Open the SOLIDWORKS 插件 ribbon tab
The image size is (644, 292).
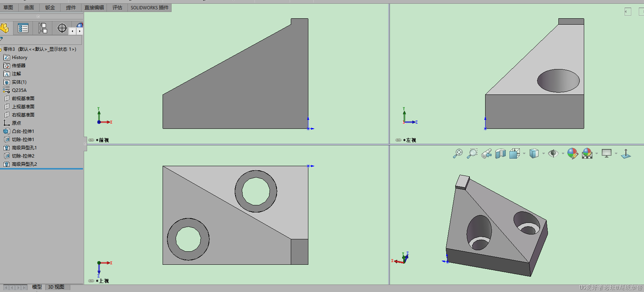150,7
